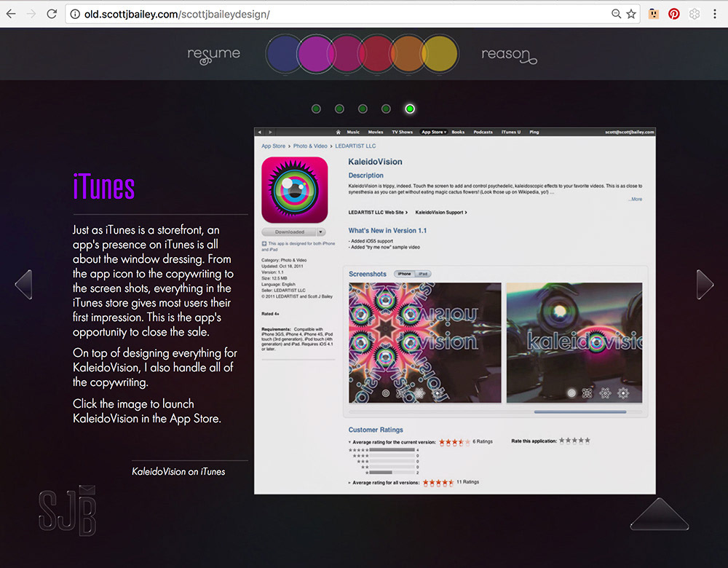This screenshot has width=728, height=568.
Task: Go to the fourth slide dot
Action: click(386, 109)
